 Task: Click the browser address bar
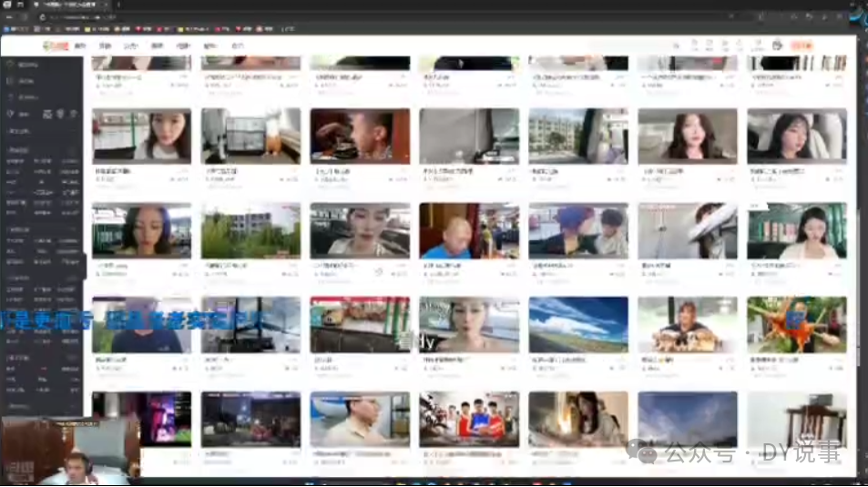(387, 17)
